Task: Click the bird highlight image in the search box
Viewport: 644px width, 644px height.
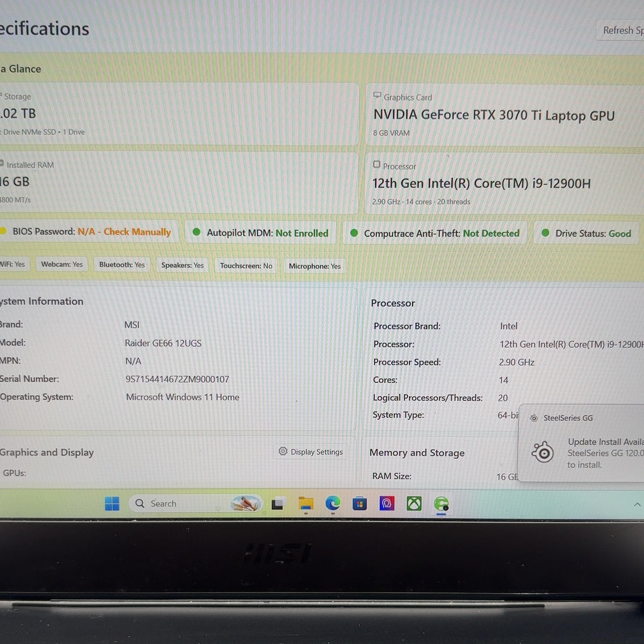Action: [246, 503]
